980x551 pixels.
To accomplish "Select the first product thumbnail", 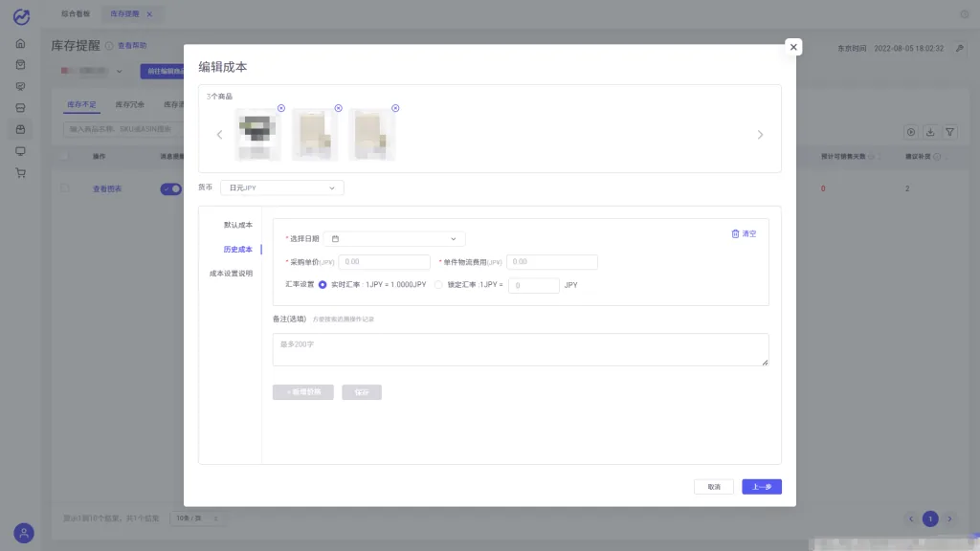I will [x=258, y=135].
